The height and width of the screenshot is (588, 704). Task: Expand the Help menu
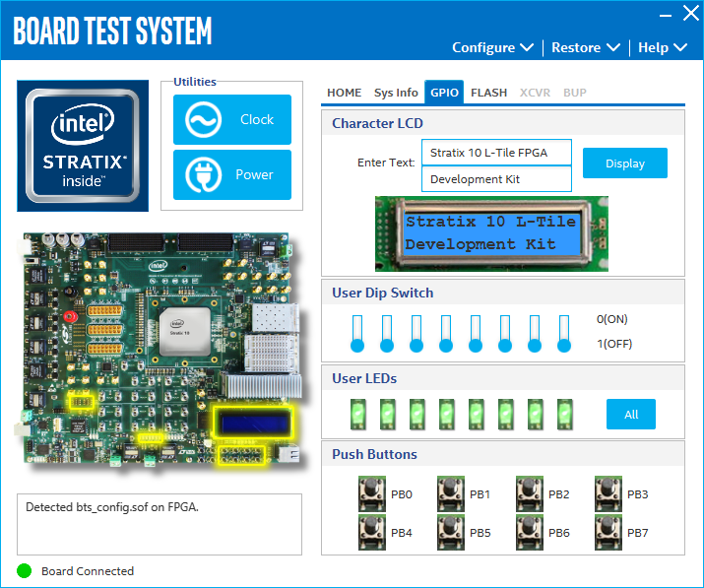663,47
